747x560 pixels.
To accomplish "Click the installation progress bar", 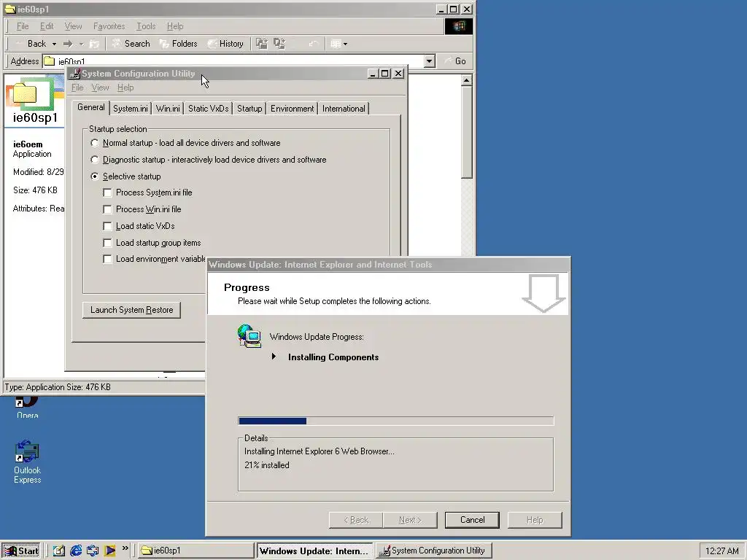I will (396, 421).
